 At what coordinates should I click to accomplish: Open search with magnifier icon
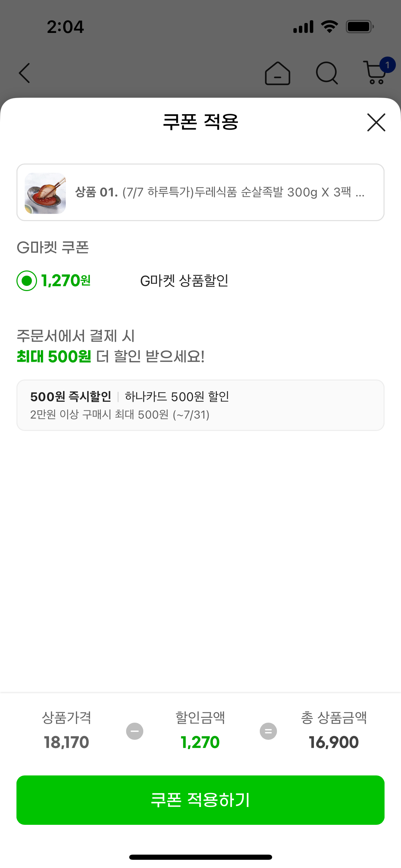[327, 73]
